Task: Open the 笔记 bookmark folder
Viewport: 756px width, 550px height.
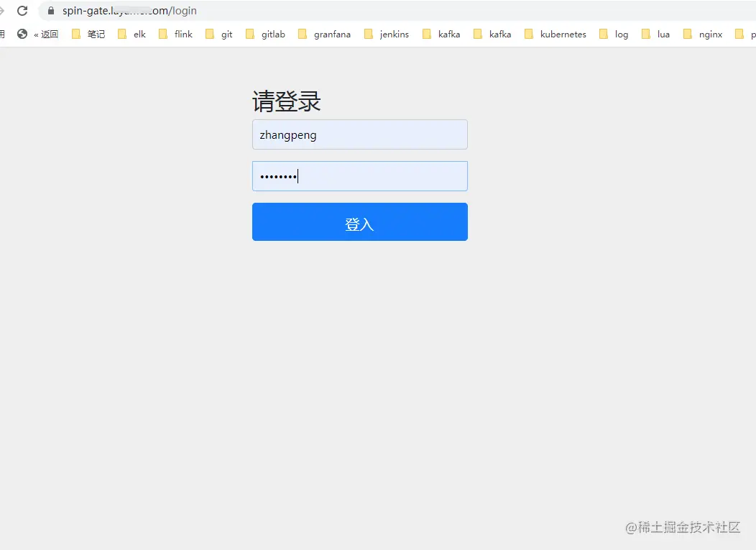Action: [88, 34]
